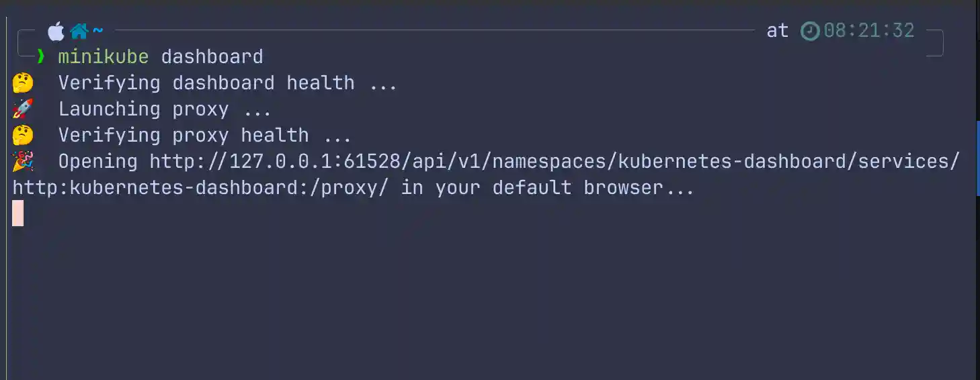Image resolution: width=980 pixels, height=380 pixels.
Task: Click the Apple logo icon in the prompt
Action: [56, 31]
